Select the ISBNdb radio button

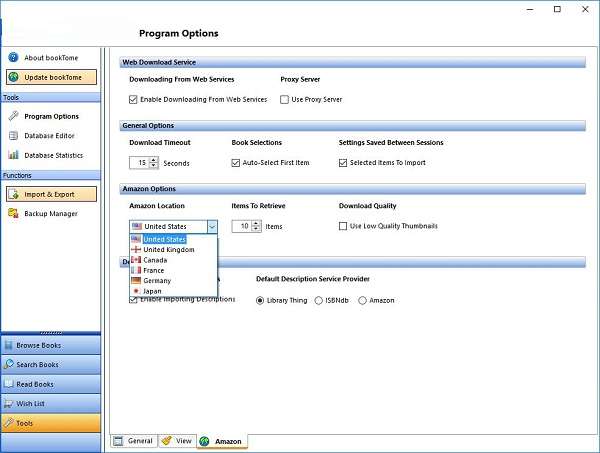[x=318, y=300]
